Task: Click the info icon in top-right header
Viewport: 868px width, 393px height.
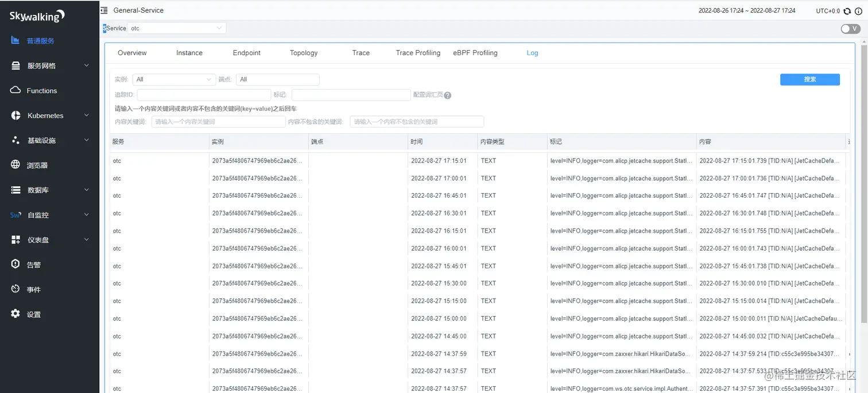Action: 858,11
